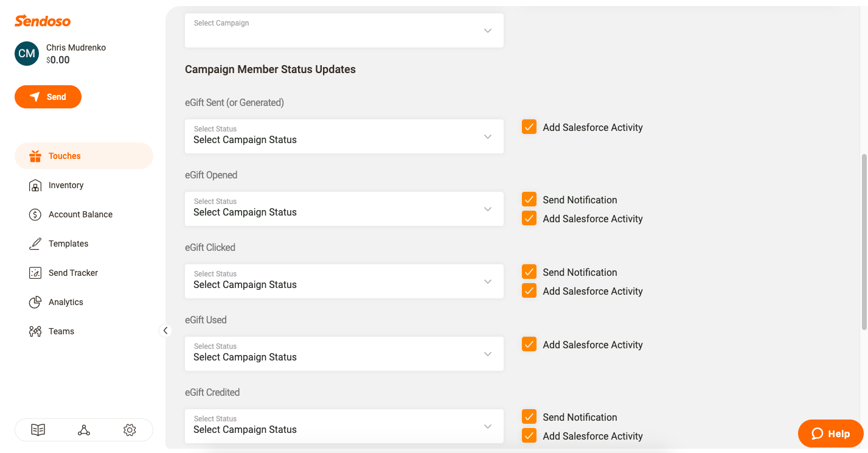This screenshot has height=453, width=868.
Task: Expand eGift Credited status dropdown
Action: (344, 426)
